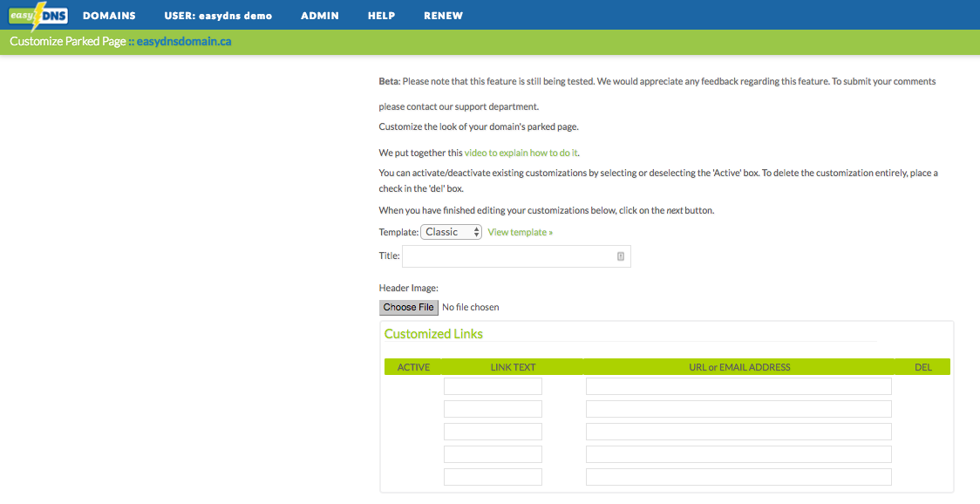Viewport: 980px width, 504px height.
Task: Click the first URL or EMAIL ADDRESS field
Action: 738,386
